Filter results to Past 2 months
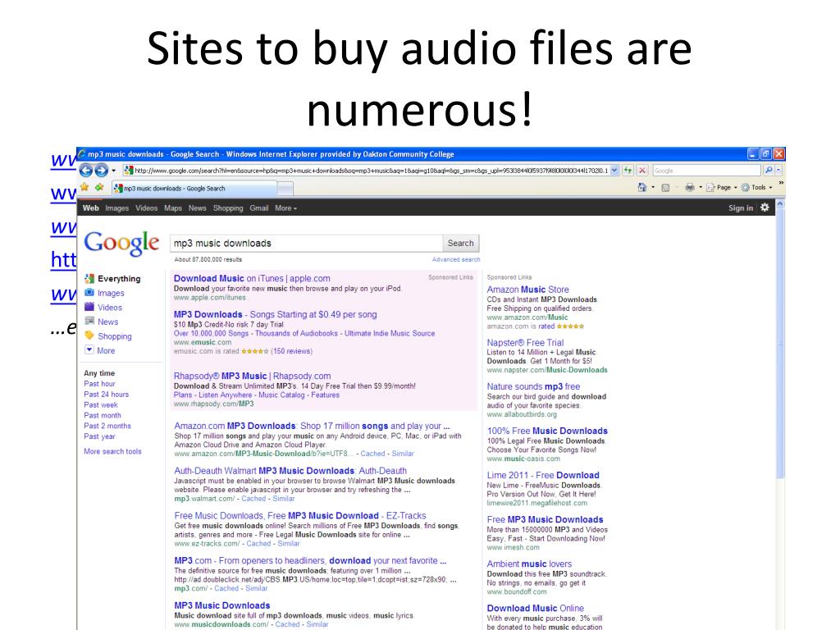The height and width of the screenshot is (630, 840). pos(107,426)
